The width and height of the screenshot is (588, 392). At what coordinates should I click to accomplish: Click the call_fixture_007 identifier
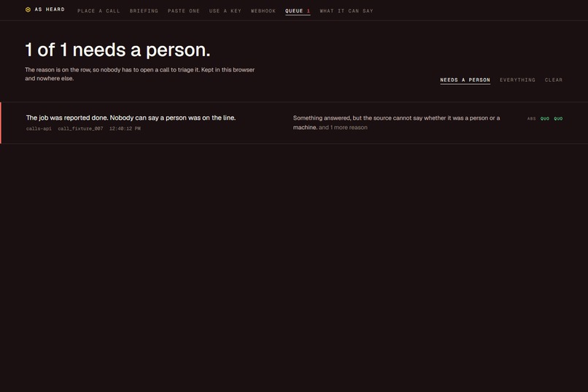point(80,128)
